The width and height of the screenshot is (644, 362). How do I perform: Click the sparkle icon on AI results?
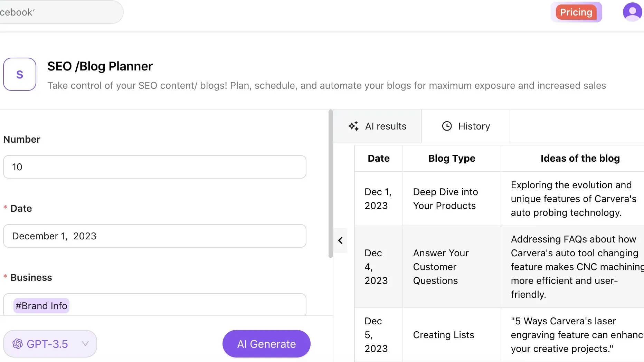[353, 126]
